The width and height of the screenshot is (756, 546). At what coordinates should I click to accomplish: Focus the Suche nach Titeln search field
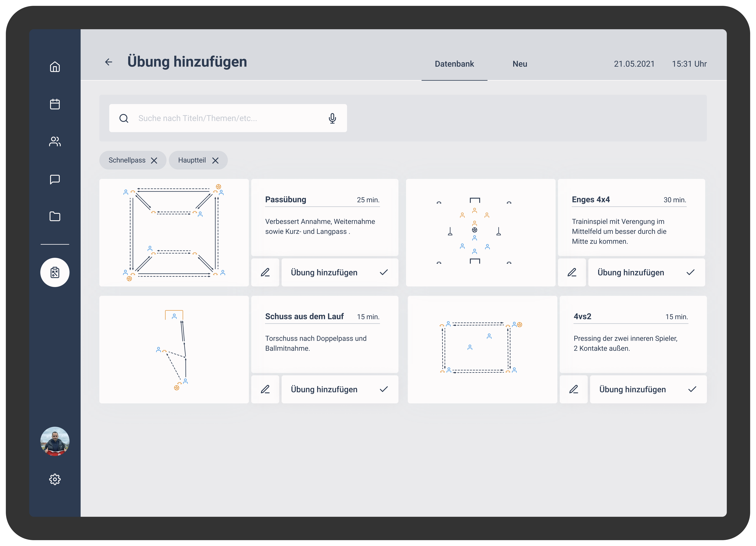click(x=228, y=118)
